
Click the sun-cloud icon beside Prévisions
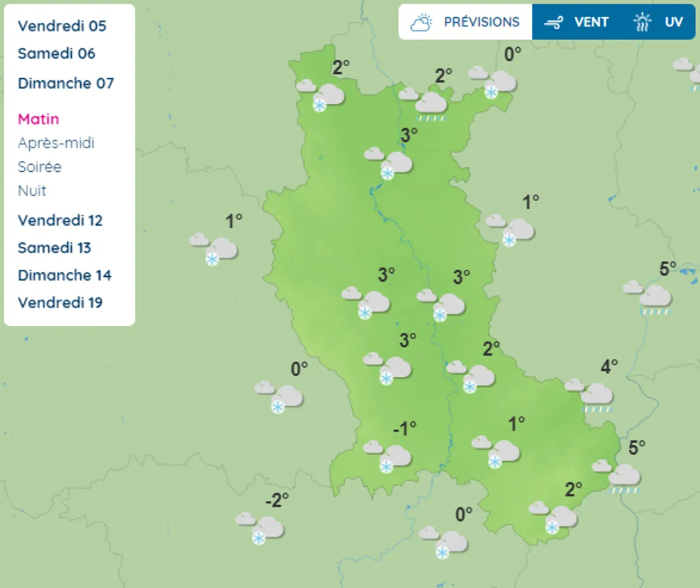[421, 22]
